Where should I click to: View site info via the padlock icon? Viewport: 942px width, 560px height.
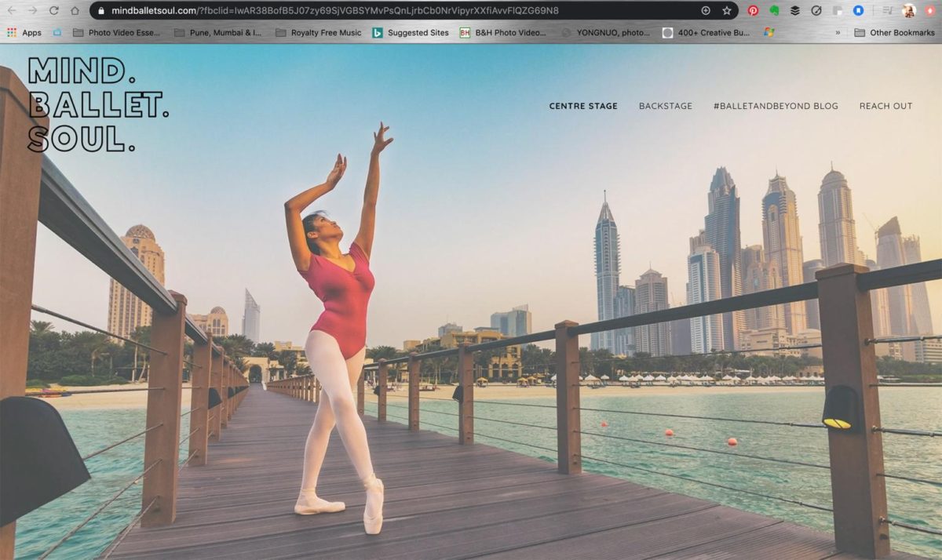point(101,11)
